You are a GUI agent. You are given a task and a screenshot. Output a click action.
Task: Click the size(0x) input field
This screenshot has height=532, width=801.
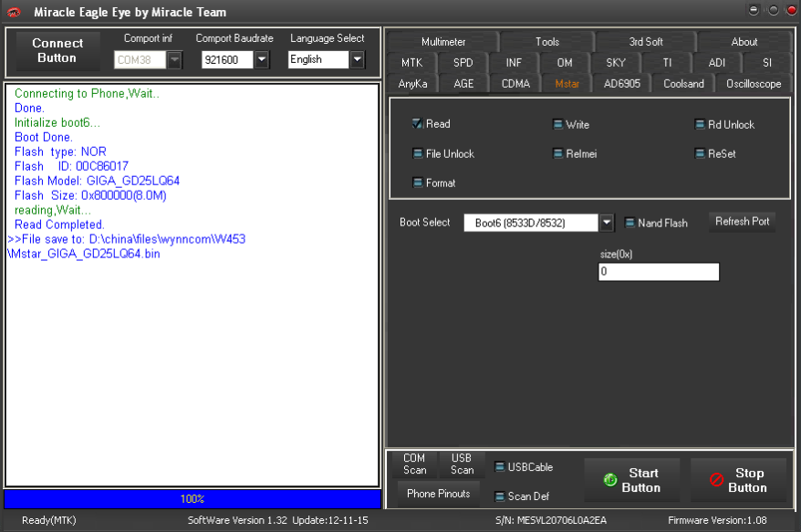[x=659, y=271]
